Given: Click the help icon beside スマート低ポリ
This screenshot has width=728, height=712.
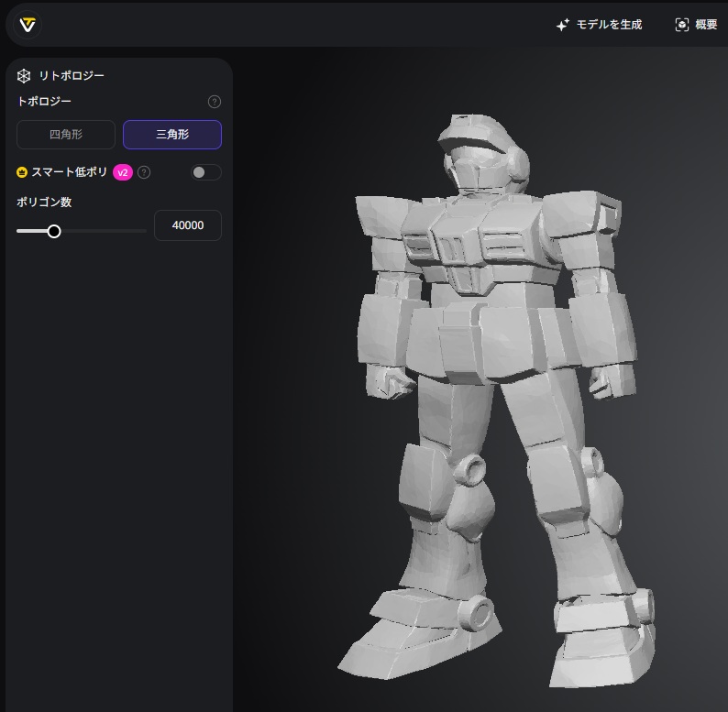Looking at the screenshot, I should coord(144,172).
